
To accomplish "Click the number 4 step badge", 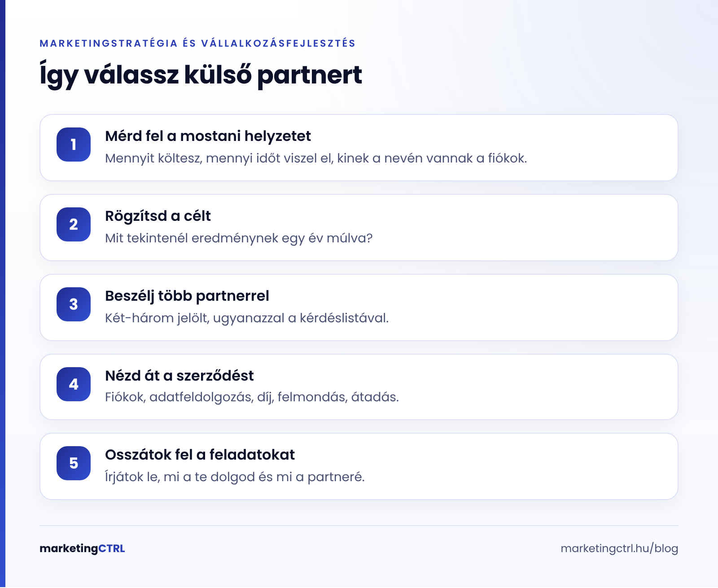I will (74, 384).
